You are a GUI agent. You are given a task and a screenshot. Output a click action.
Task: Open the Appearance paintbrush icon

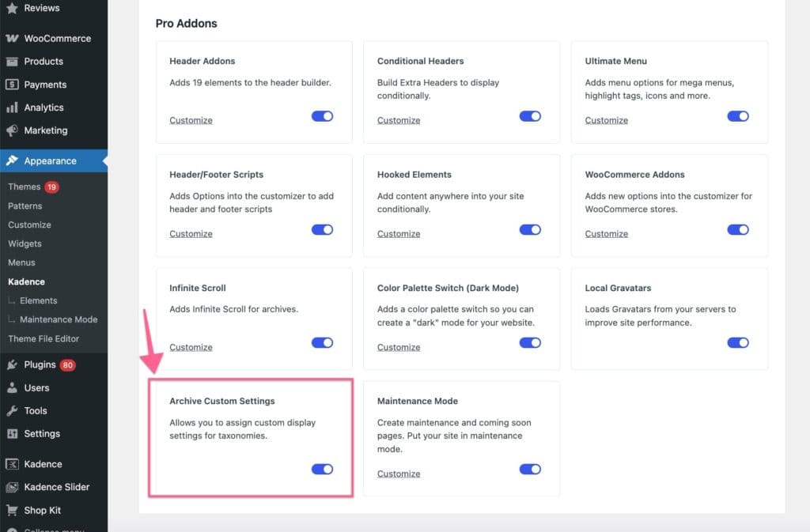[x=11, y=160]
